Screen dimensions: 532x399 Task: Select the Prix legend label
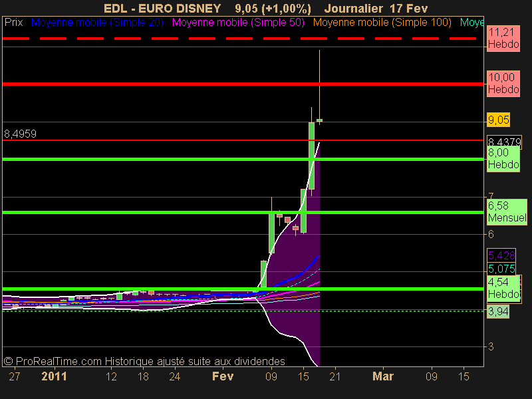pyautogui.click(x=13, y=23)
